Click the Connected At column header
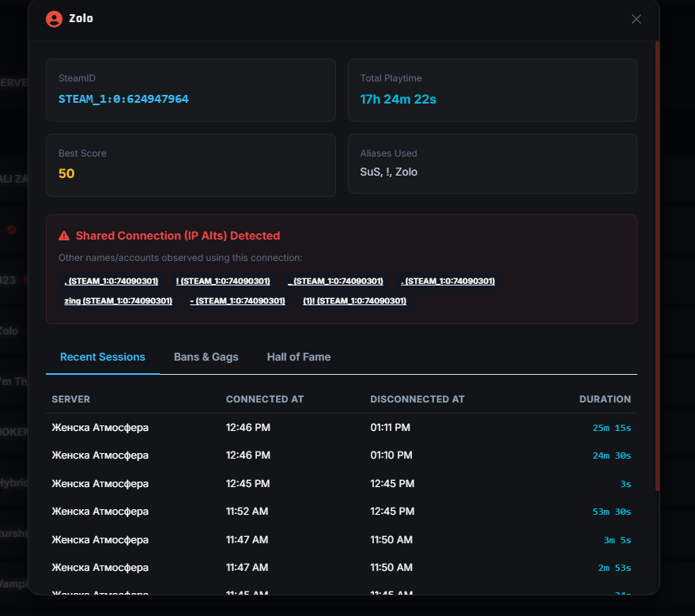 265,399
